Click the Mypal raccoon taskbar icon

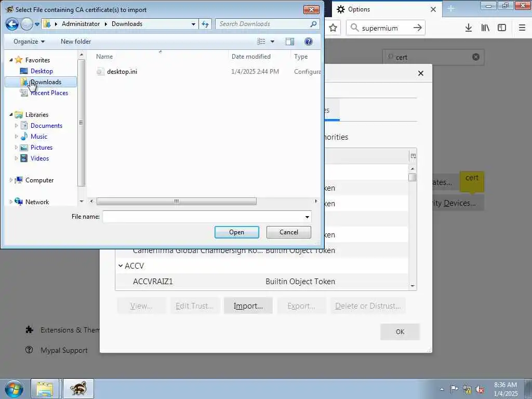pyautogui.click(x=78, y=389)
